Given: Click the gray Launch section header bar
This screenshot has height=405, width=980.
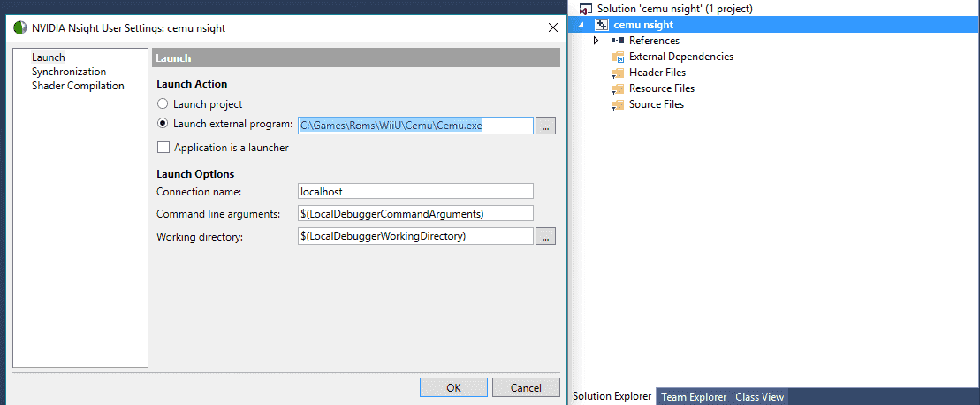Looking at the screenshot, I should (356, 57).
